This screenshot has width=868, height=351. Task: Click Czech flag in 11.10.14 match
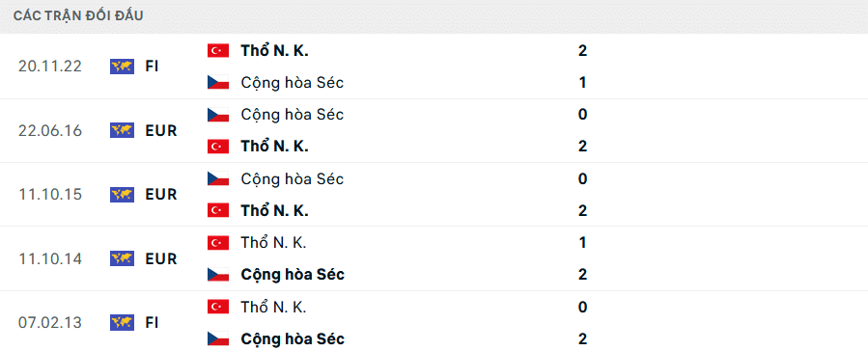[218, 275]
